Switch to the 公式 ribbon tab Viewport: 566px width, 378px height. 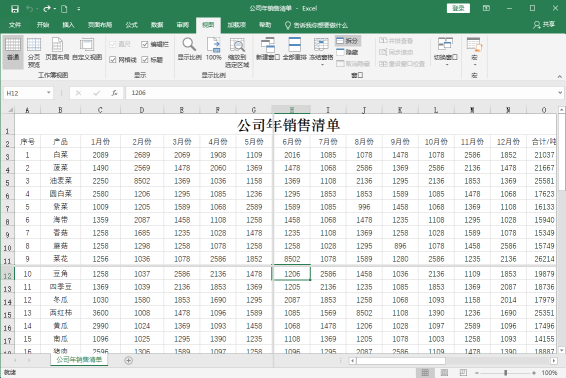tap(131, 25)
